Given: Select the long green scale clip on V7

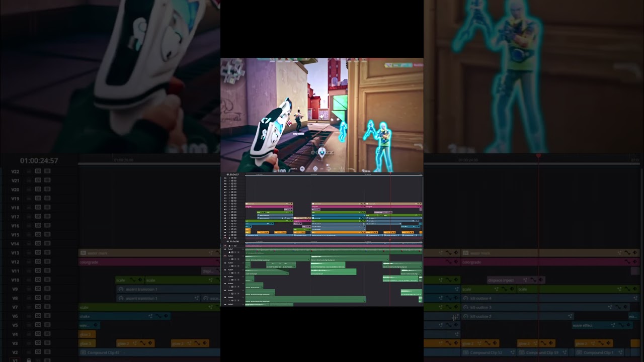Looking at the screenshot, I should pos(149,307).
